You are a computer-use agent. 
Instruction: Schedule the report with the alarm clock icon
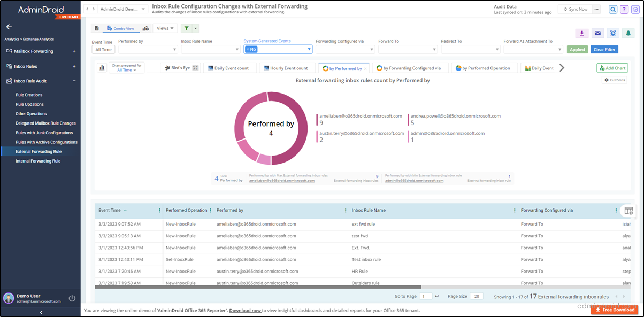tap(613, 33)
